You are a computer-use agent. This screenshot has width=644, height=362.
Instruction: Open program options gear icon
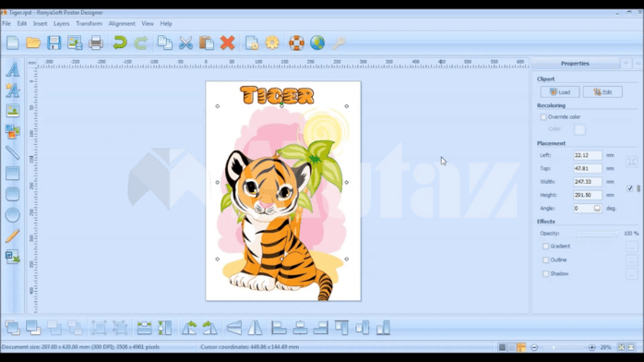tap(272, 42)
